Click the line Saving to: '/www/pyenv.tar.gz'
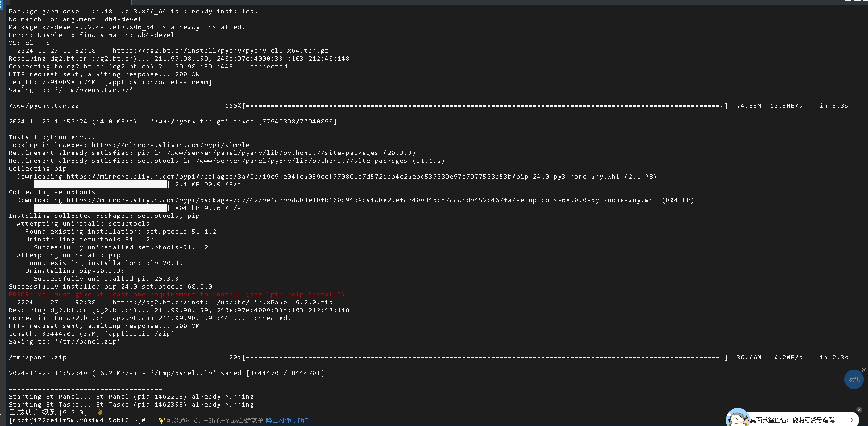 pyautogui.click(x=71, y=90)
